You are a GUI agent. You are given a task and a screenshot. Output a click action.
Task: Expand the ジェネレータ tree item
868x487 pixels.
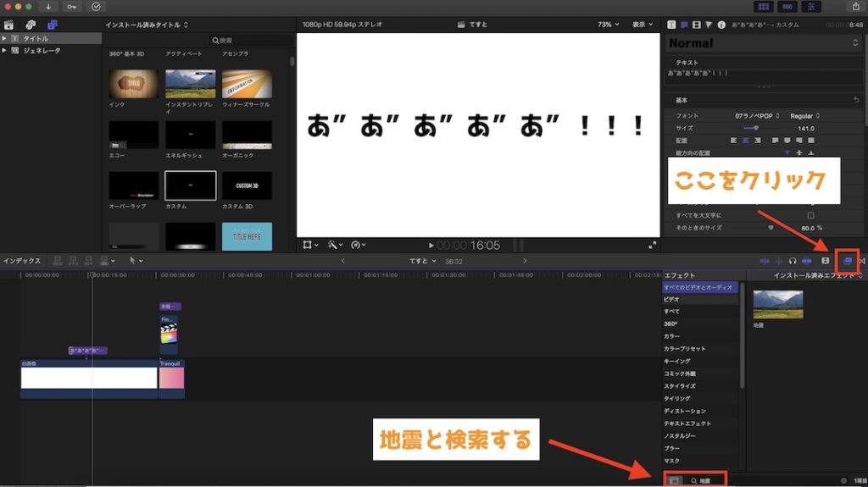click(x=4, y=50)
